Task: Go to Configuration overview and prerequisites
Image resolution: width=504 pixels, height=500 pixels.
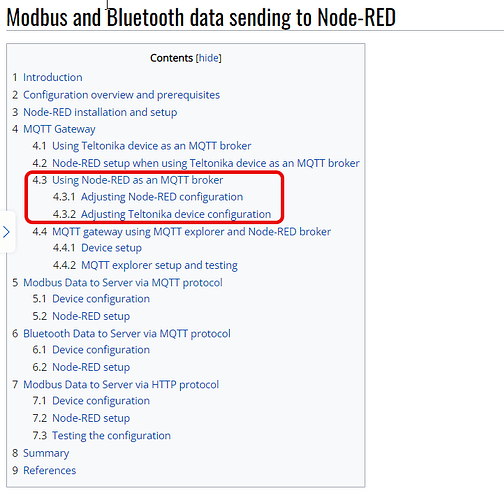Action: pos(121,95)
